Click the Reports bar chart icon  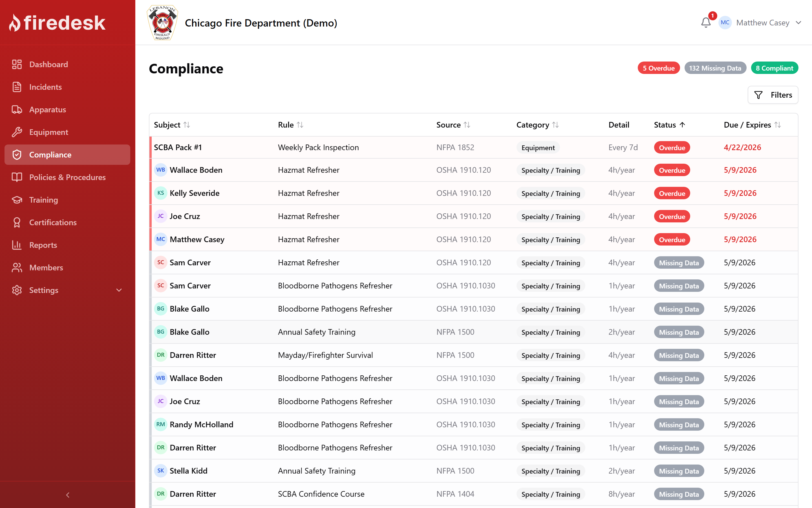17,245
